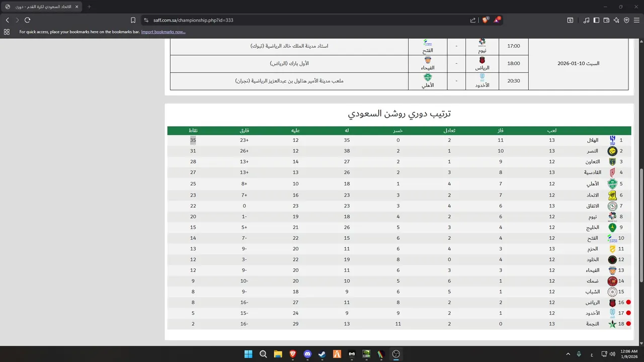Open the Brave Playlist music note icon
This screenshot has height=362, width=644.
pos(586,20)
